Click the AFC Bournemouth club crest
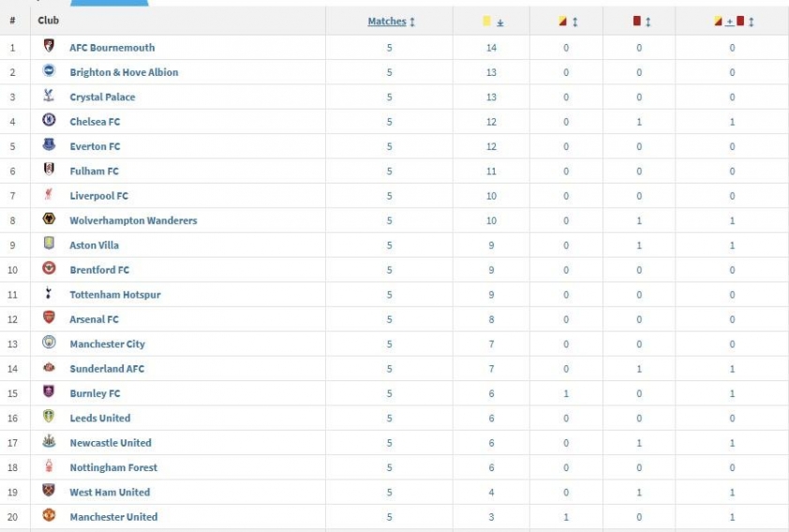Viewport: 789px width, 532px height. coord(49,46)
